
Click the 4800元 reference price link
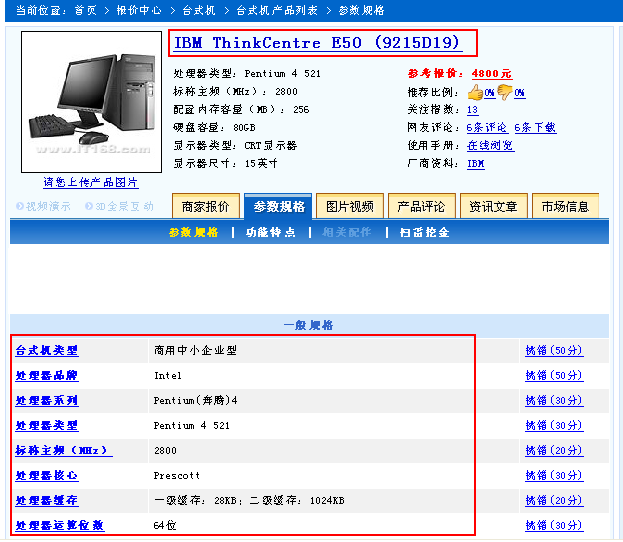click(491, 74)
